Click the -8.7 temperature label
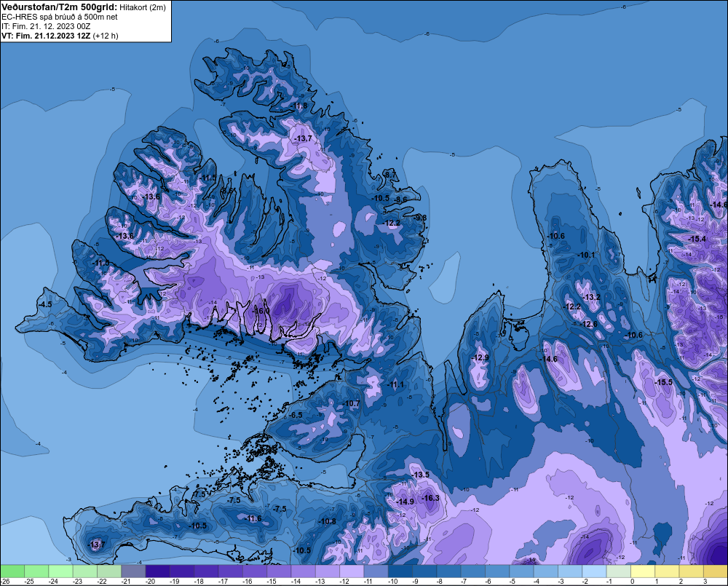Screen dimensions: 728x586 [x=390, y=175]
